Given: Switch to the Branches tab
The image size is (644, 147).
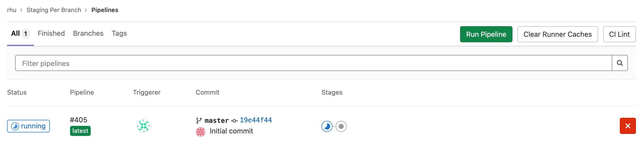Looking at the screenshot, I should tap(88, 33).
